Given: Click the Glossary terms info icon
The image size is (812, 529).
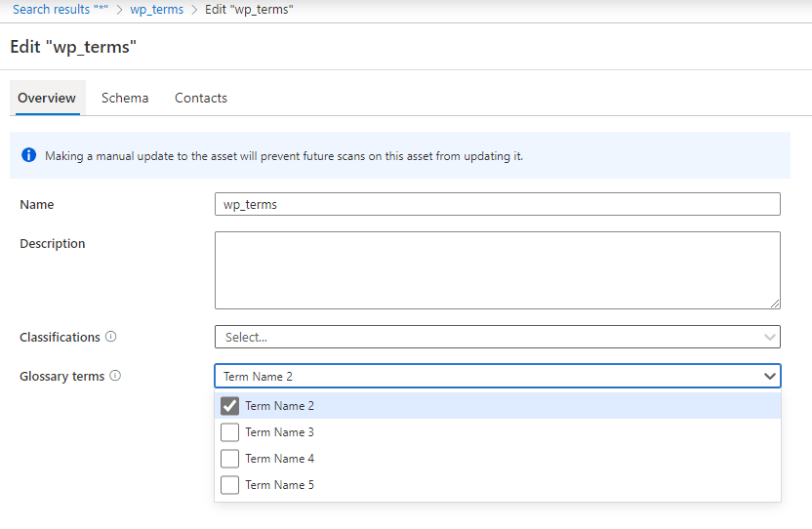Looking at the screenshot, I should (115, 376).
